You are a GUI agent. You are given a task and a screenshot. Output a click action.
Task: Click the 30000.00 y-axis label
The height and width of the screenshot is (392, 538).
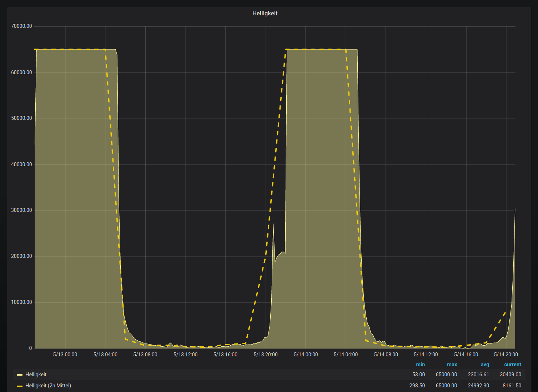click(21, 210)
